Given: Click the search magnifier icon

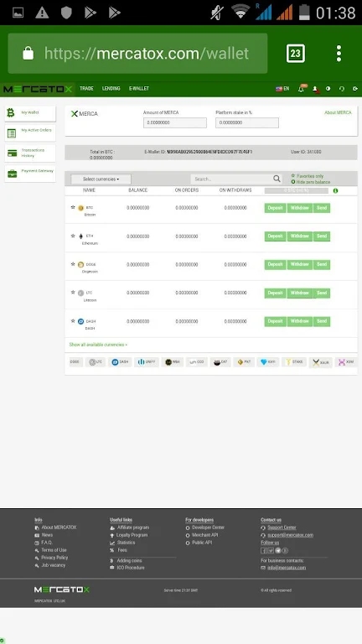Looking at the screenshot, I should click(277, 179).
